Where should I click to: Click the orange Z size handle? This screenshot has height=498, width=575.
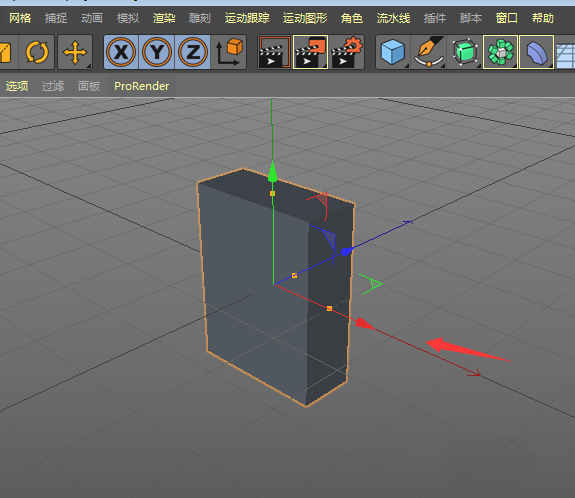click(x=294, y=275)
